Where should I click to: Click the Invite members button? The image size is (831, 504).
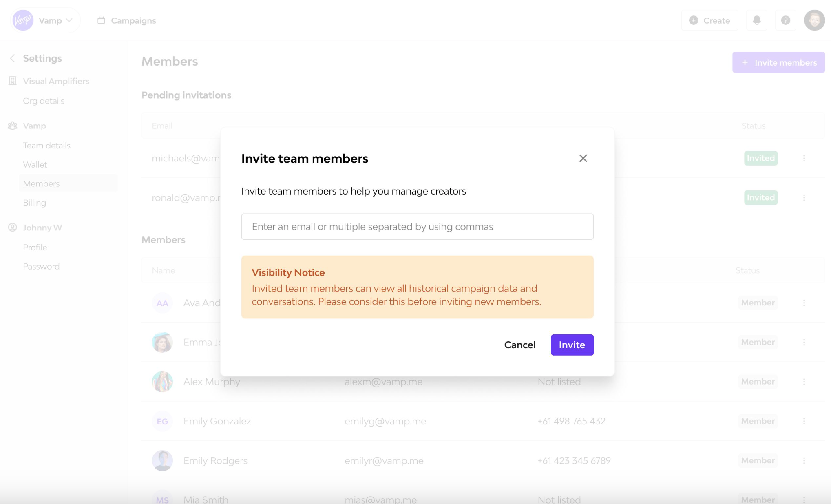click(778, 62)
